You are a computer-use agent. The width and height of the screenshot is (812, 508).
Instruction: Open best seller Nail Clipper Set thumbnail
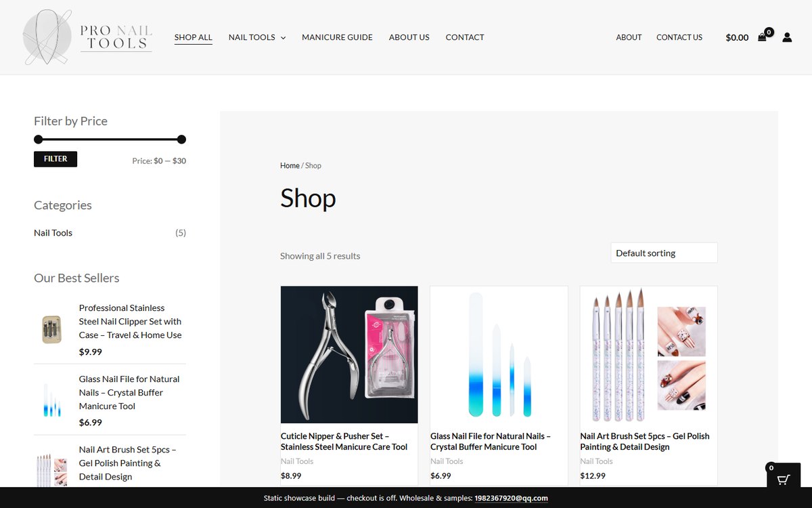(51, 329)
